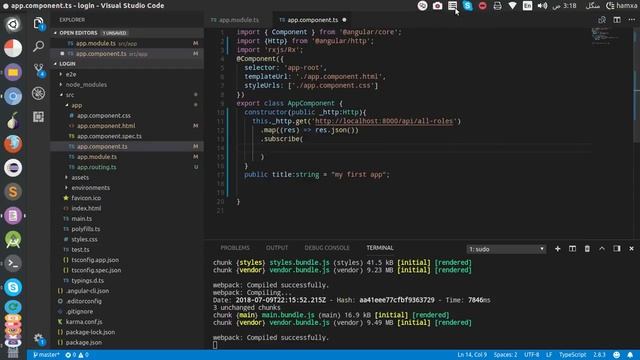This screenshot has width=640, height=360.
Task: Split the editor with the split icon
Action: point(617,20)
